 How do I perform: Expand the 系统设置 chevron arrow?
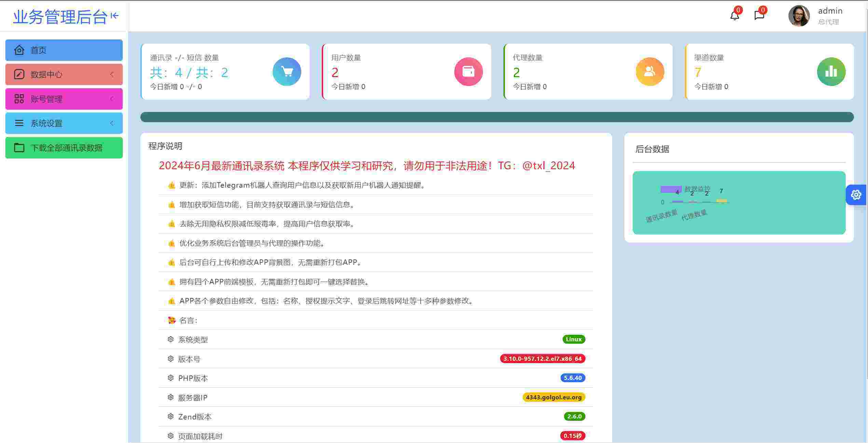(x=112, y=123)
